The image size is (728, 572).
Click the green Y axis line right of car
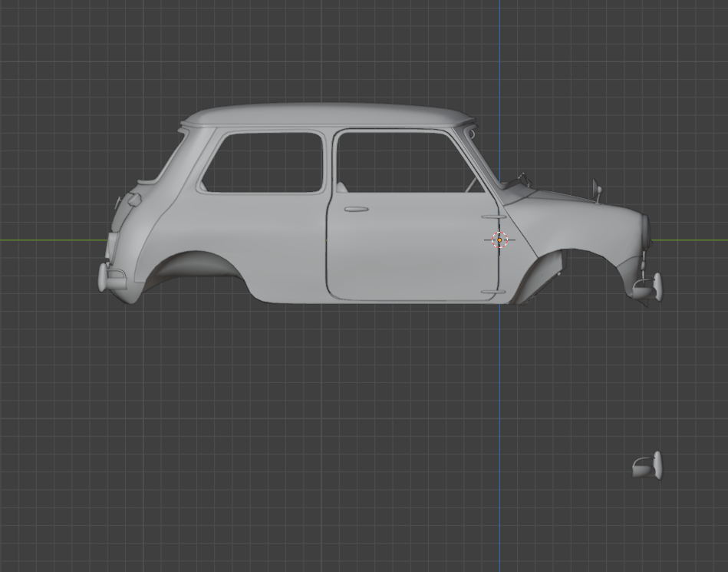pos(690,240)
